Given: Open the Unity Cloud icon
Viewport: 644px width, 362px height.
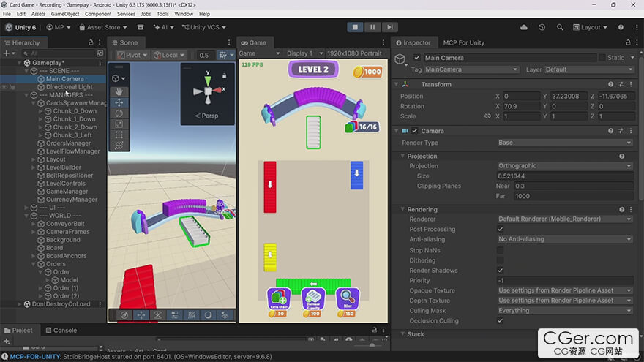Looking at the screenshot, I should click(x=524, y=27).
